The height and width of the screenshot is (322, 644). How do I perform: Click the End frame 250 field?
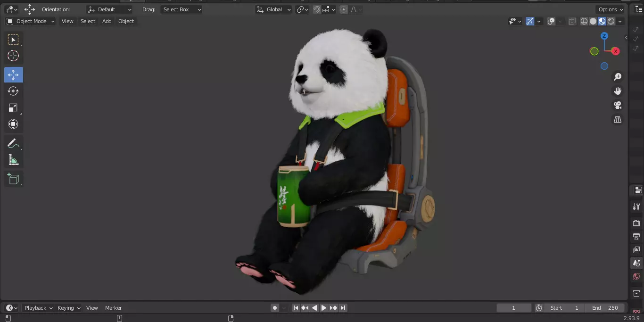pyautogui.click(x=605, y=308)
